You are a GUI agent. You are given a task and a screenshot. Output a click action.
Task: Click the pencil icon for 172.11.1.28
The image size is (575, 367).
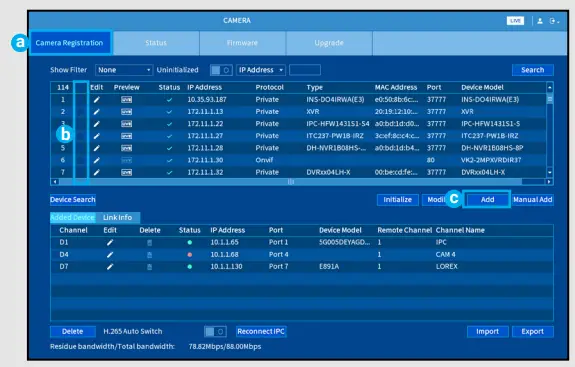tap(96, 148)
